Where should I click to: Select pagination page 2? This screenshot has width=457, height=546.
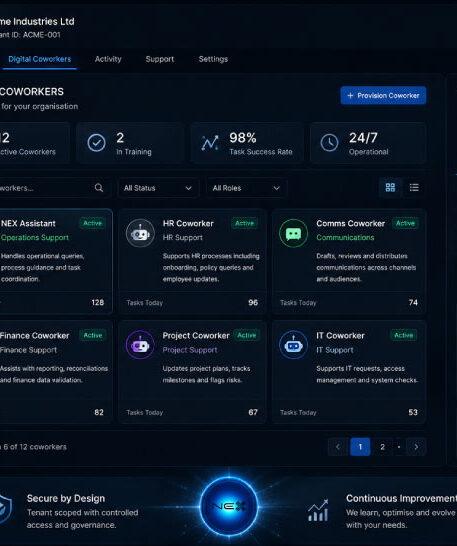click(x=382, y=447)
